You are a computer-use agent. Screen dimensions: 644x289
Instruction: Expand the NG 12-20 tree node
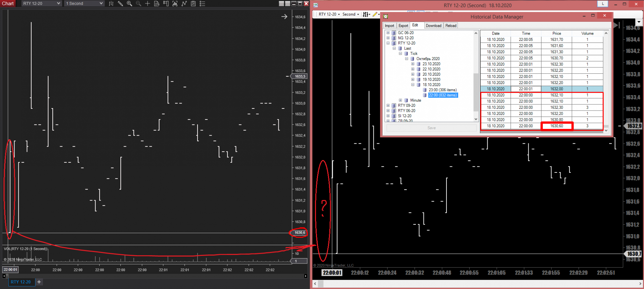click(388, 38)
